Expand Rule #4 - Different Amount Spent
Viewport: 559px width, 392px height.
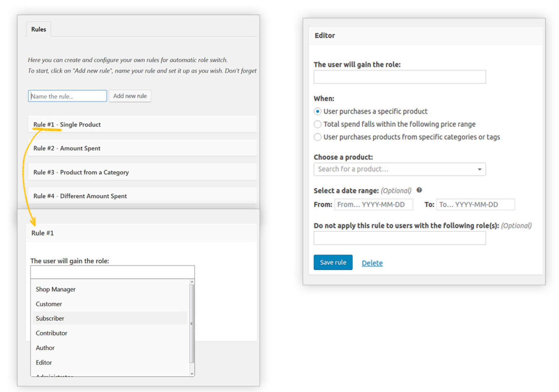tap(80, 196)
